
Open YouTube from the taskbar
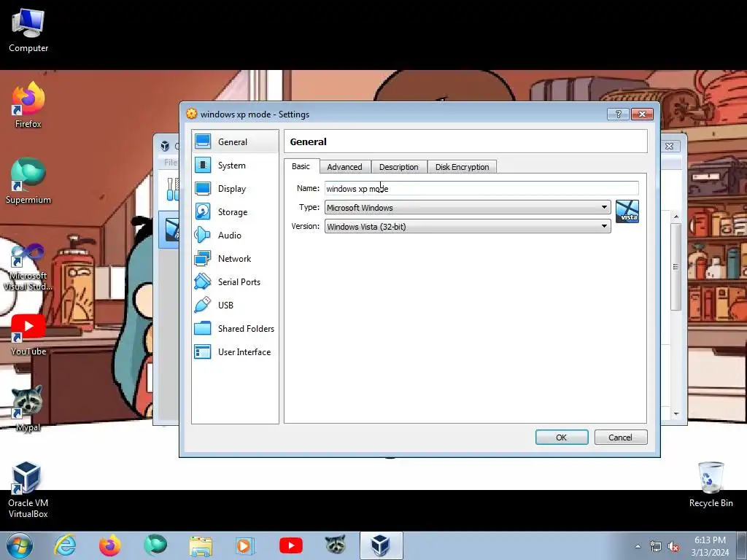pyautogui.click(x=290, y=545)
